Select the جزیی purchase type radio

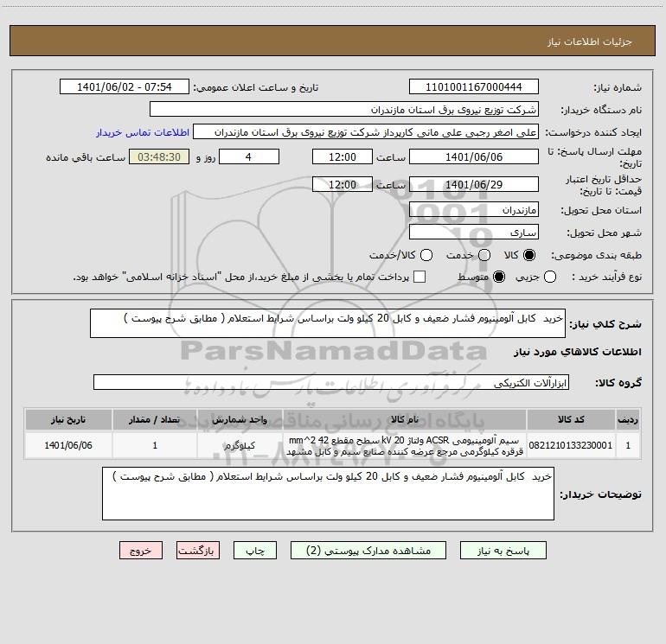point(550,277)
